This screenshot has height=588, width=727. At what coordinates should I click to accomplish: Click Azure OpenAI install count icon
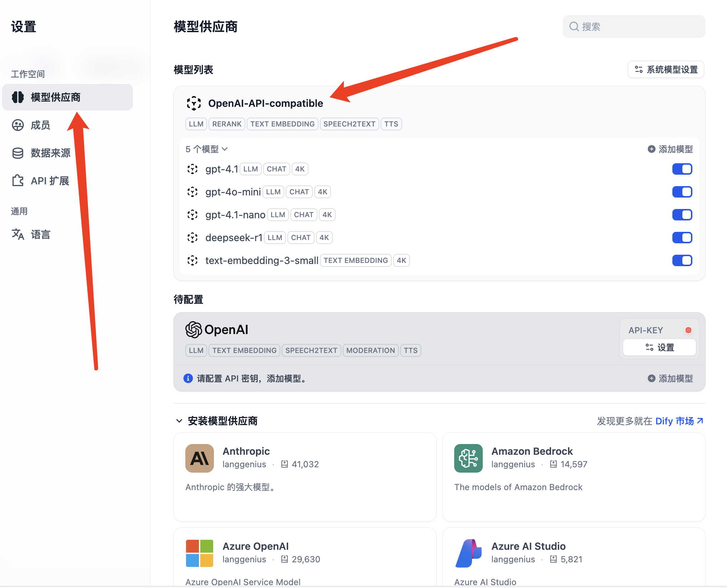click(x=285, y=559)
